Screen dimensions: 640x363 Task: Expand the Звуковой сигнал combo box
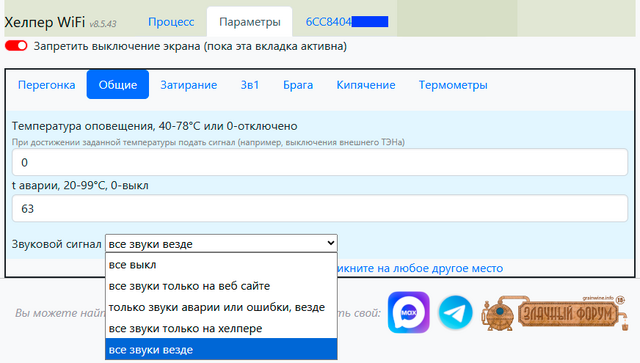click(221, 244)
